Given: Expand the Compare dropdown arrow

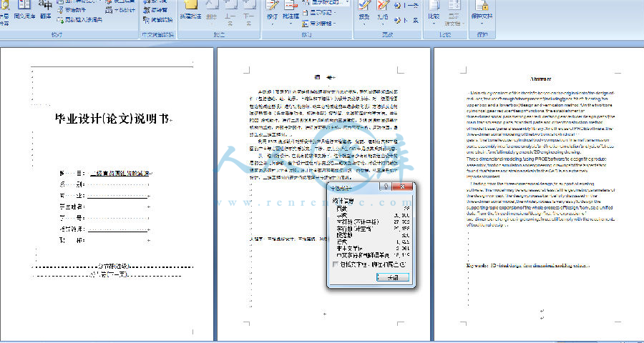Looking at the screenshot, I should (x=434, y=24).
